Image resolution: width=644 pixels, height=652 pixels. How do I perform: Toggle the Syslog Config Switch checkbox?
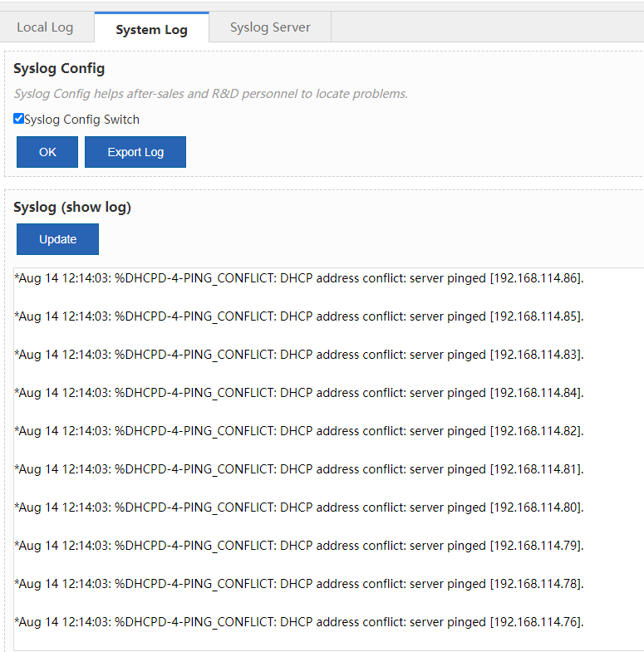(x=19, y=119)
